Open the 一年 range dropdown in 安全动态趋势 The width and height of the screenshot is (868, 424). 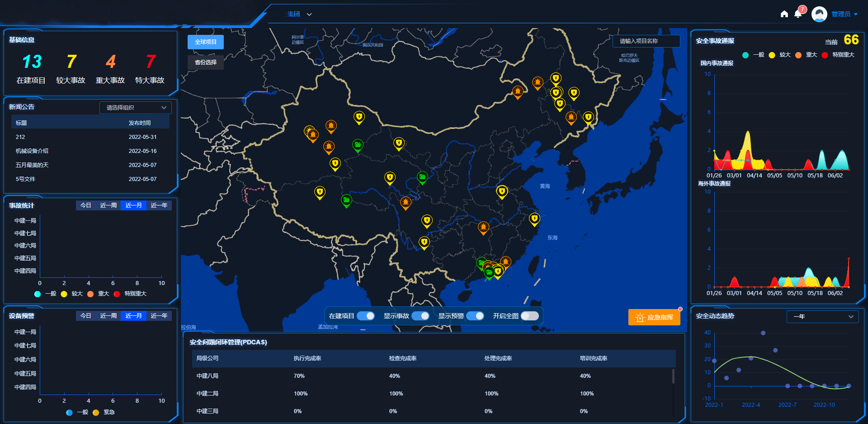tap(822, 317)
